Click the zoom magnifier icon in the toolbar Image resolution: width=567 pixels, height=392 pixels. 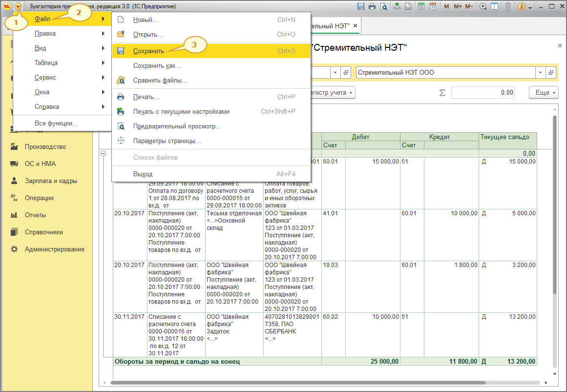coord(483,6)
